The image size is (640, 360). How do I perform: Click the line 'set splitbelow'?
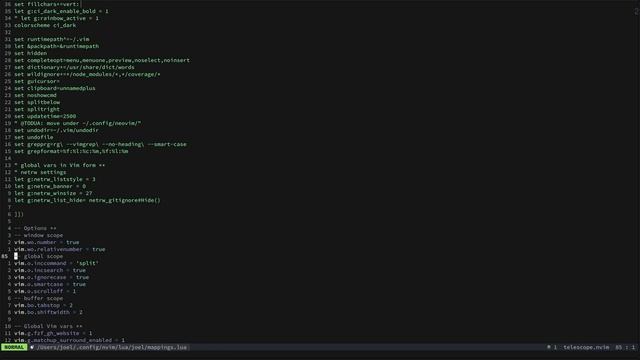click(x=37, y=102)
